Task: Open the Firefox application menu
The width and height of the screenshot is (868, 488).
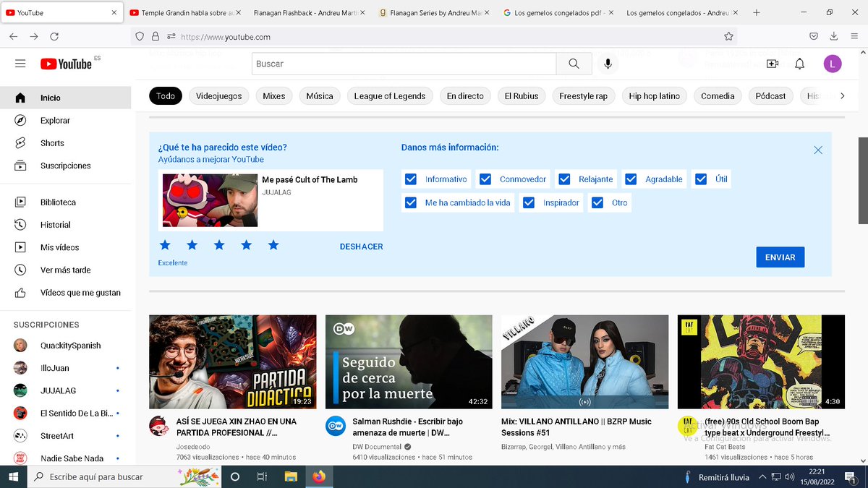Action: 854,36
